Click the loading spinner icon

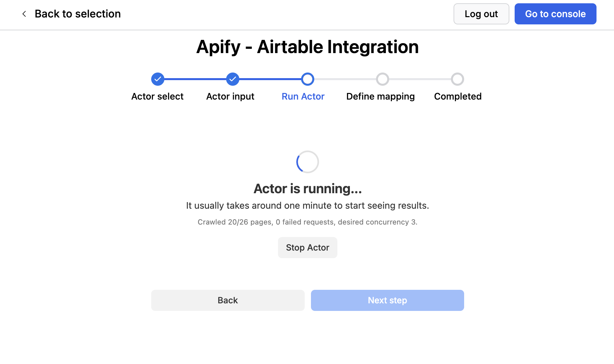(308, 162)
